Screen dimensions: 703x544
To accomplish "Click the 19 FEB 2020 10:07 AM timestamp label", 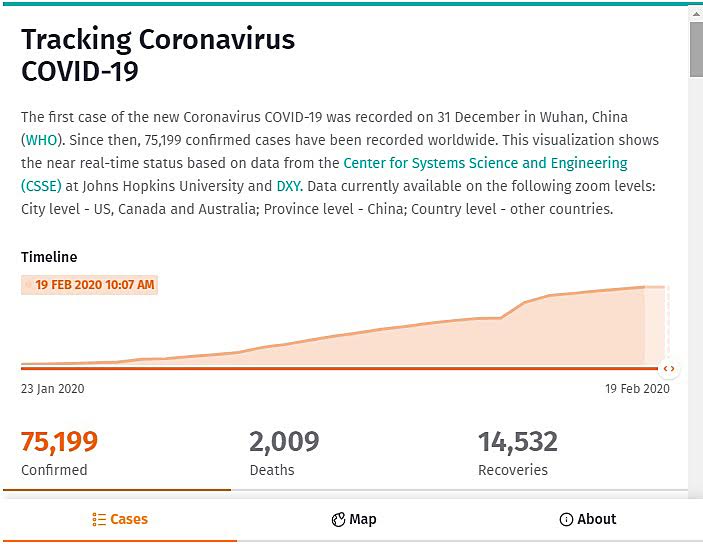I will (90, 285).
